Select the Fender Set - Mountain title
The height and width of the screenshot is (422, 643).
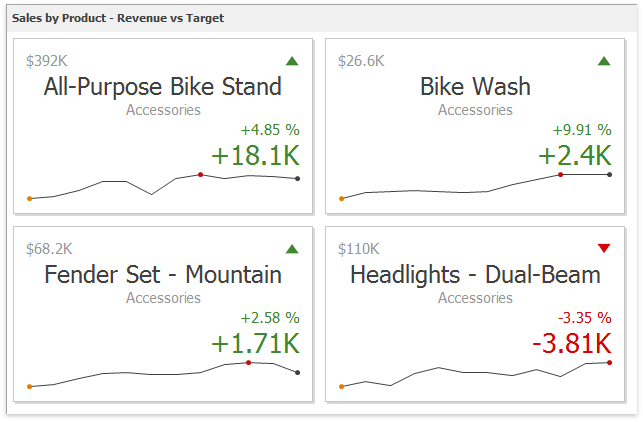pyautogui.click(x=163, y=275)
